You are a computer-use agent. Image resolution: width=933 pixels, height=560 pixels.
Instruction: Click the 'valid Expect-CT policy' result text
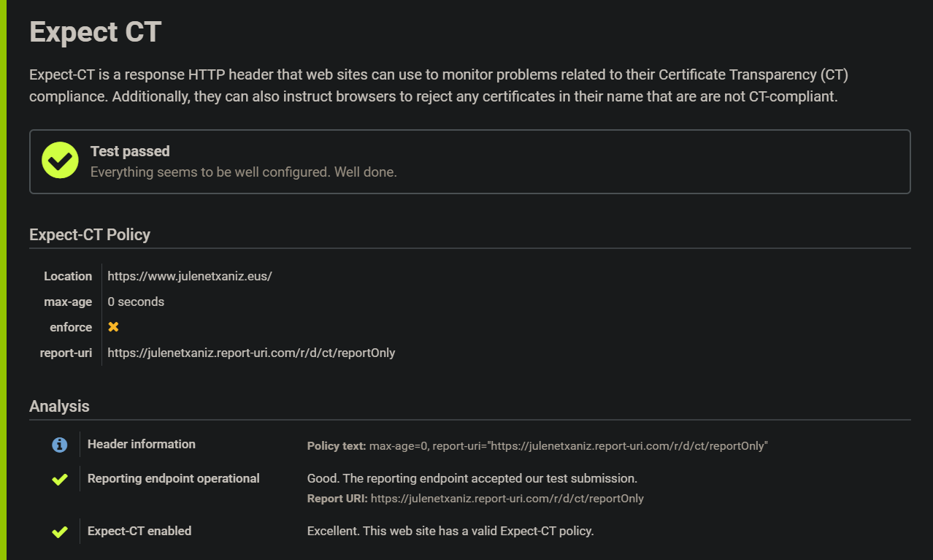pyautogui.click(x=450, y=531)
